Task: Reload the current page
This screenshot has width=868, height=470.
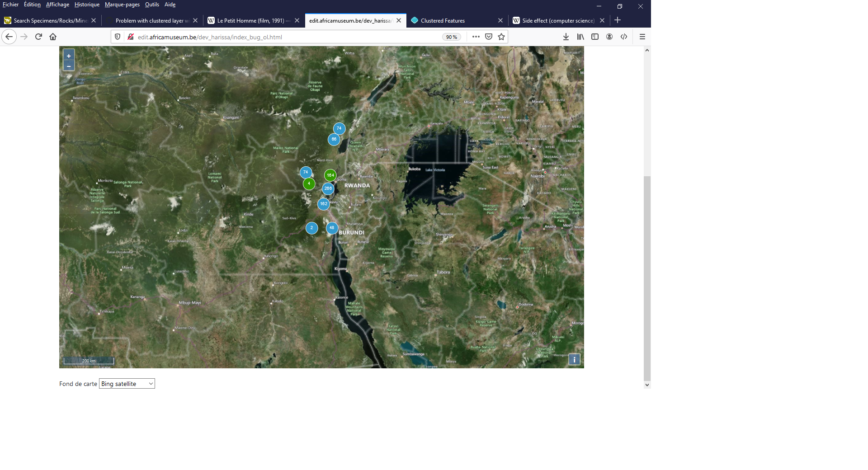Action: (x=38, y=37)
